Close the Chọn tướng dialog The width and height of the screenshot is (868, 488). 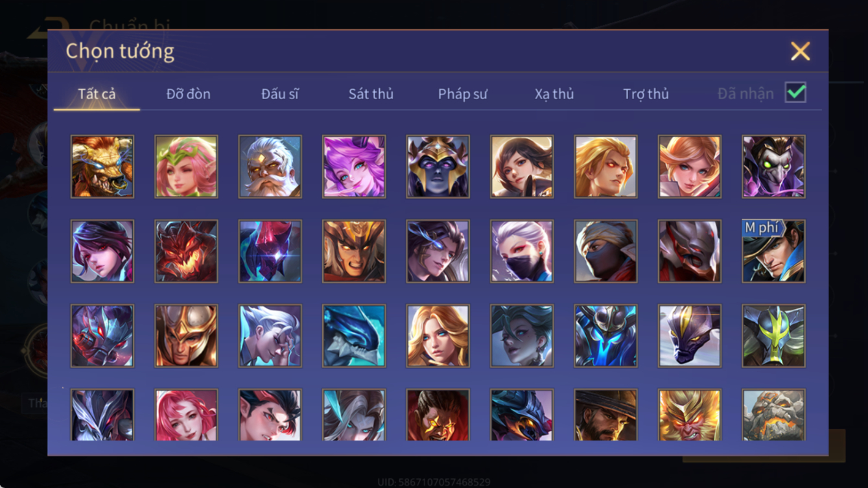[x=800, y=51]
